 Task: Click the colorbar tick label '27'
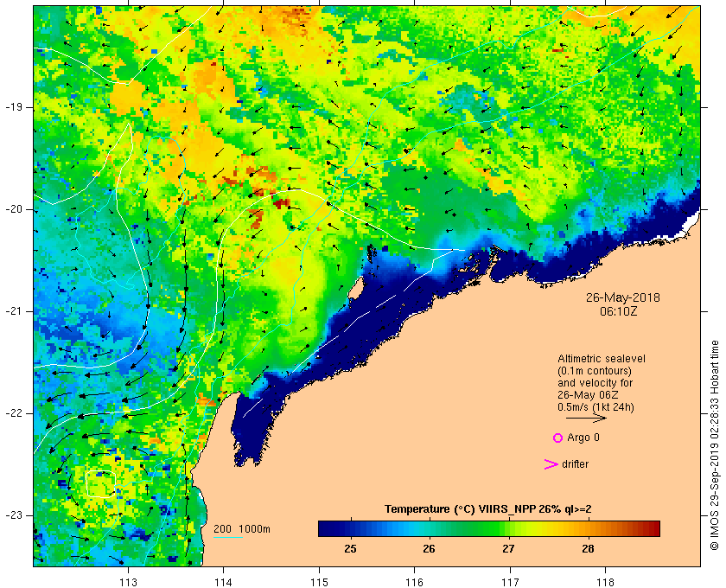(x=508, y=549)
